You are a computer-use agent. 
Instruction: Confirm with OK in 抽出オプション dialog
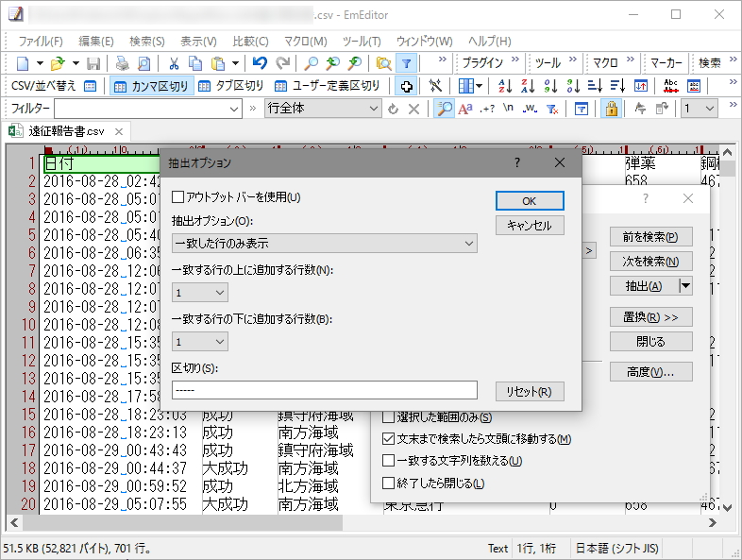click(530, 201)
